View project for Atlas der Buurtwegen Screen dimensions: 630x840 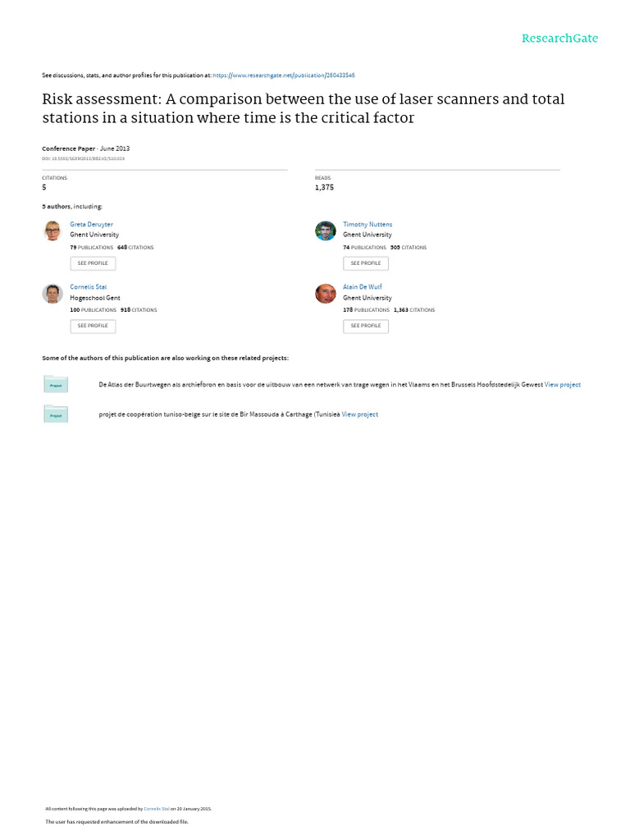pyautogui.click(x=563, y=385)
